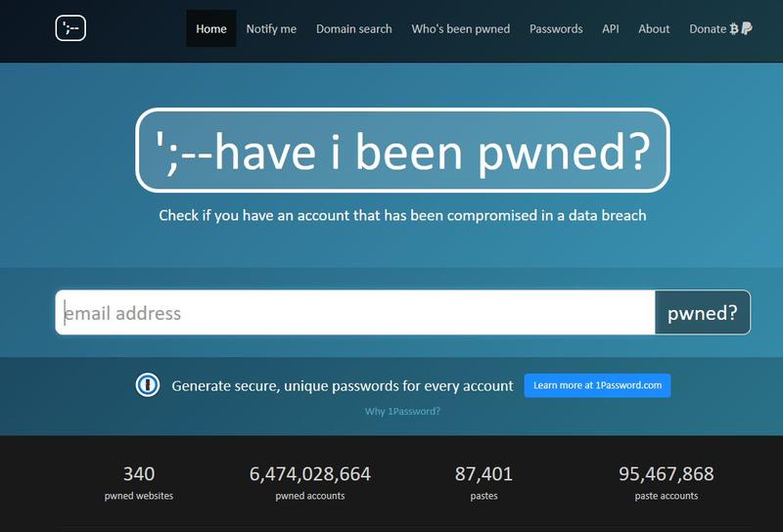
Task: Go to the Notify me page
Action: (271, 29)
